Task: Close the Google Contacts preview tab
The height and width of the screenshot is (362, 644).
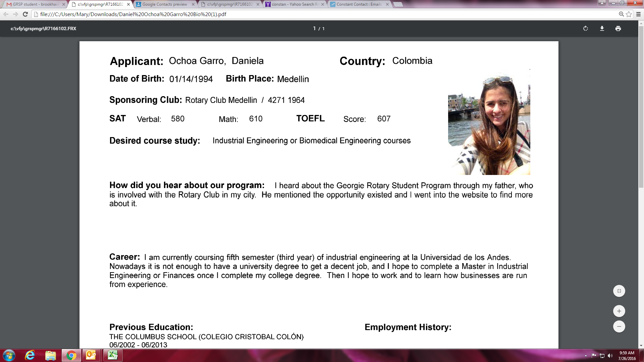Action: 193,4
